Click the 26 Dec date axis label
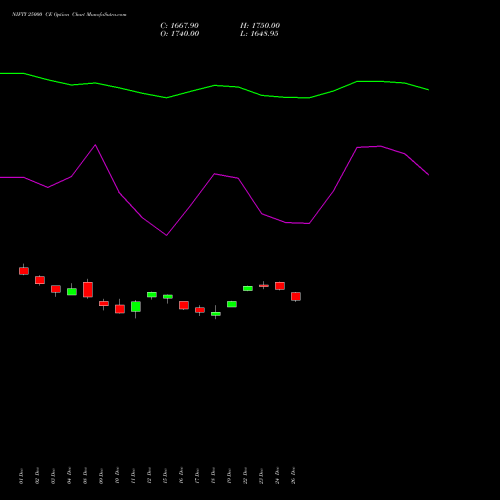This screenshot has height=500, width=500. click(293, 476)
